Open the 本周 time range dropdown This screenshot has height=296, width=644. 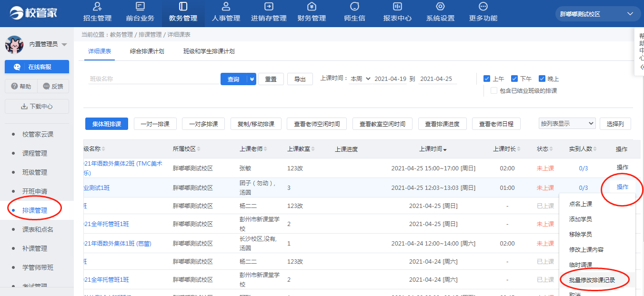(360, 79)
